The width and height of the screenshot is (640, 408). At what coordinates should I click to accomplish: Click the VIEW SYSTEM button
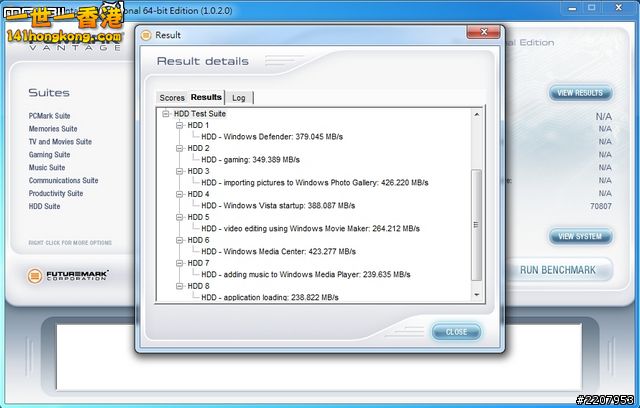[580, 236]
